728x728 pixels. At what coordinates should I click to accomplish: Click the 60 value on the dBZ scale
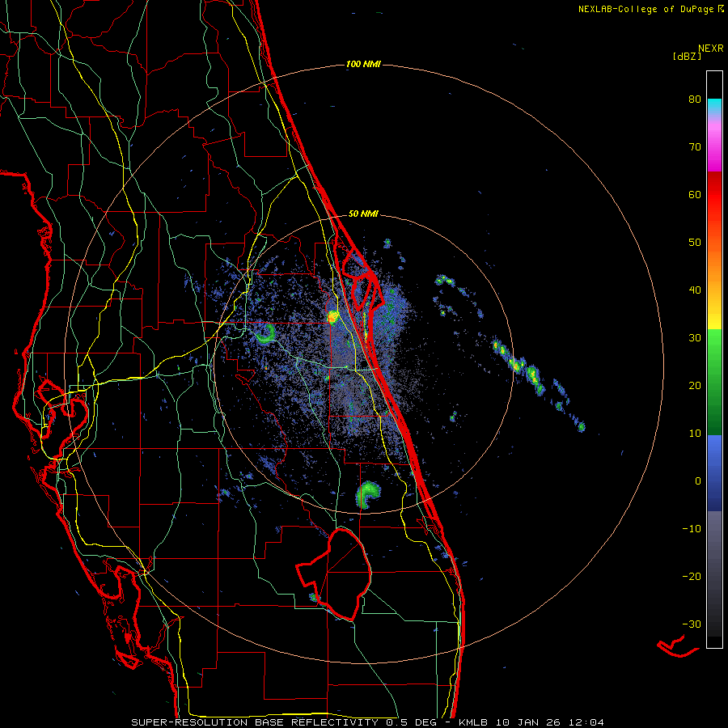(x=695, y=195)
